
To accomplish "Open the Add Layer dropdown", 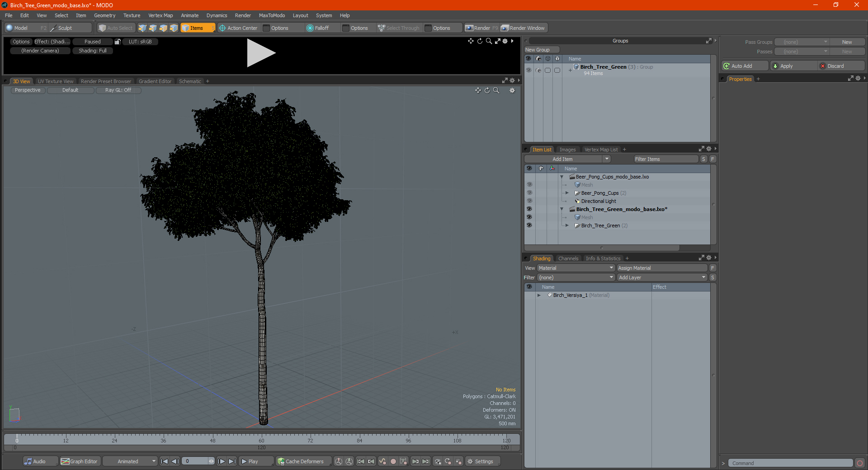I will coord(662,277).
